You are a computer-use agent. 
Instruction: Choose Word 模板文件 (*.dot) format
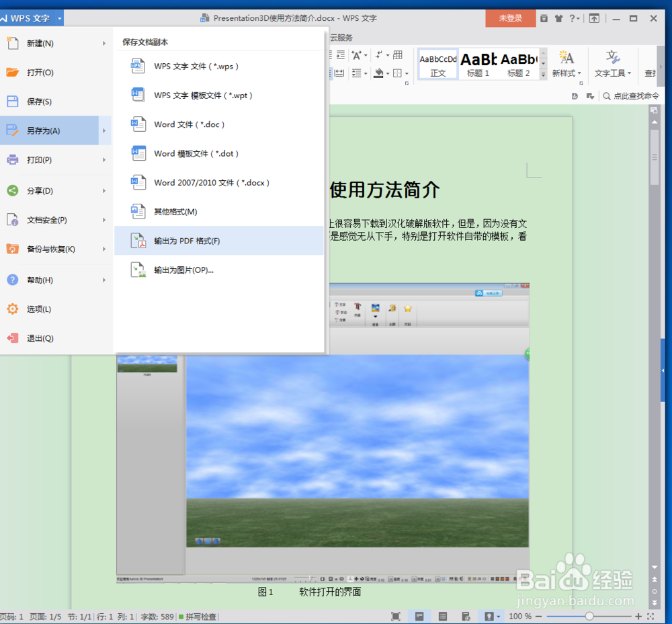(218, 153)
